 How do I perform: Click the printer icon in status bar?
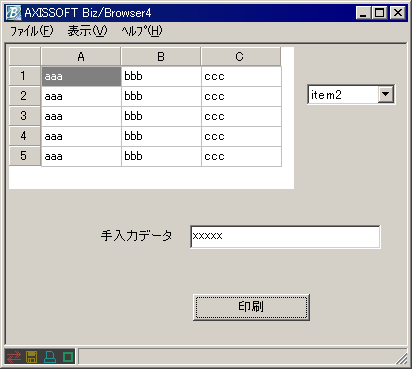50,357
